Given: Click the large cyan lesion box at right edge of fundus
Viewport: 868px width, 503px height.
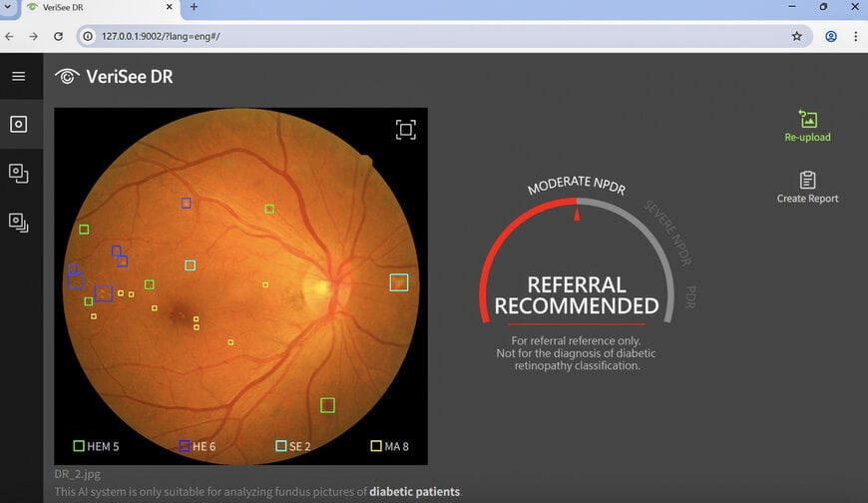Looking at the screenshot, I should tap(398, 282).
